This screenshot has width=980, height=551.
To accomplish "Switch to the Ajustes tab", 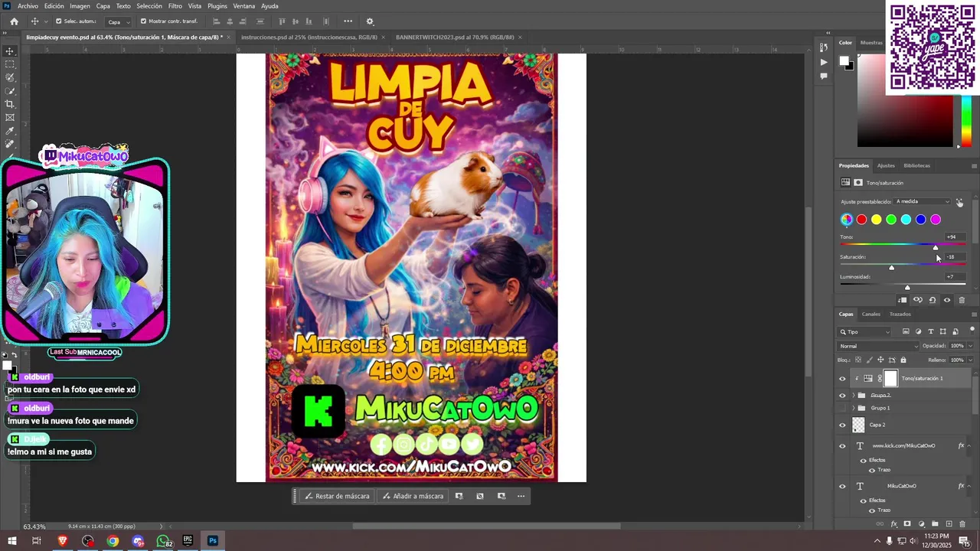I will coord(886,165).
